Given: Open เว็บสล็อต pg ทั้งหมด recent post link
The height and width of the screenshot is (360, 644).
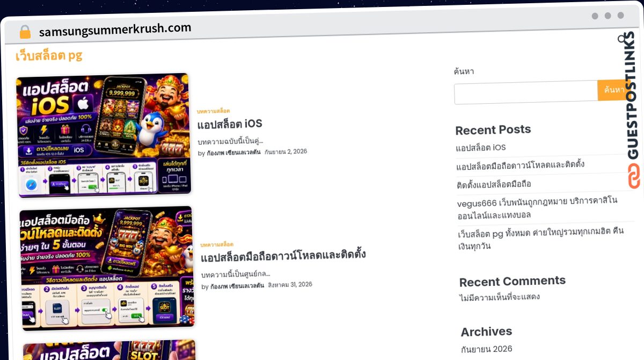Looking at the screenshot, I should click(x=542, y=240).
